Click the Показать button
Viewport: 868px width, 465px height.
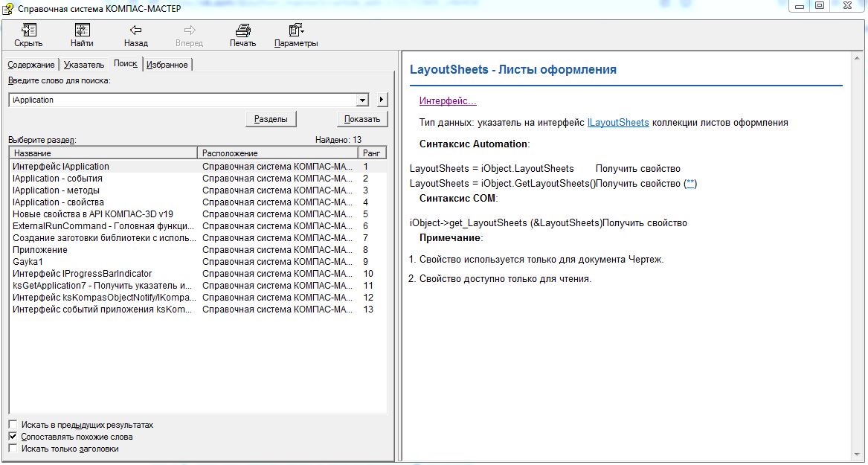pos(362,119)
